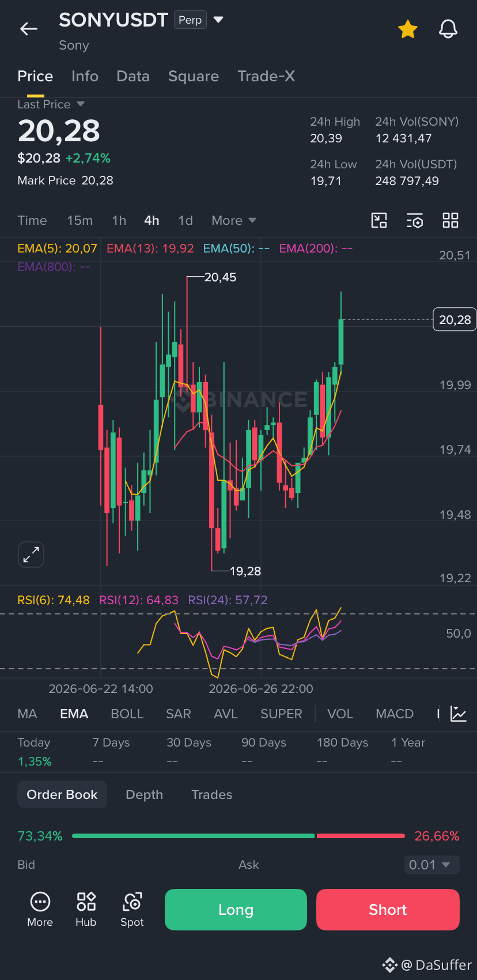
Task: Open the chart layout grid icon
Action: click(450, 220)
